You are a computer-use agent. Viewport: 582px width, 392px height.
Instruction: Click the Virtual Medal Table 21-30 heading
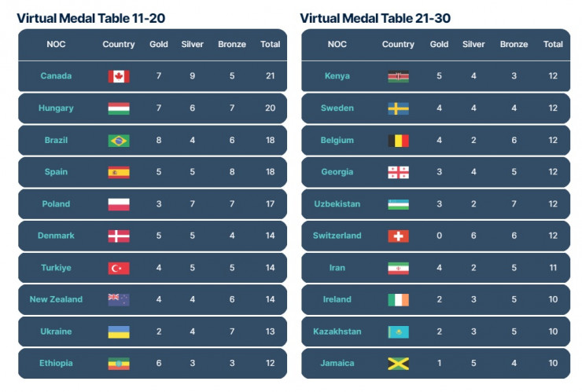tap(375, 17)
